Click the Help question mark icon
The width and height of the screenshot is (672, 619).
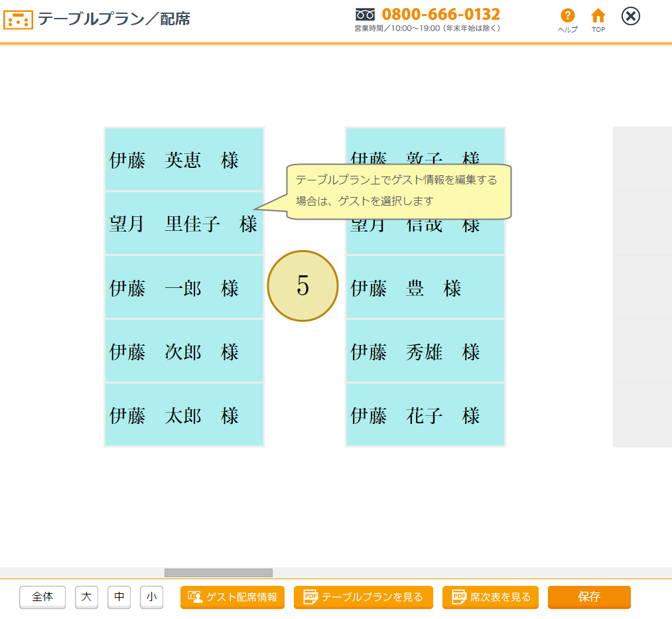567,16
